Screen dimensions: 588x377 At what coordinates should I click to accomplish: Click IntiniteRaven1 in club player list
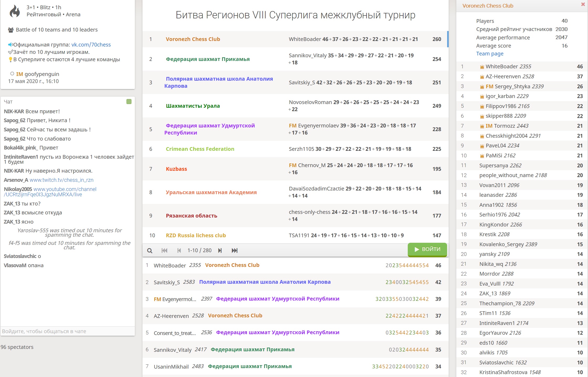coord(522,323)
